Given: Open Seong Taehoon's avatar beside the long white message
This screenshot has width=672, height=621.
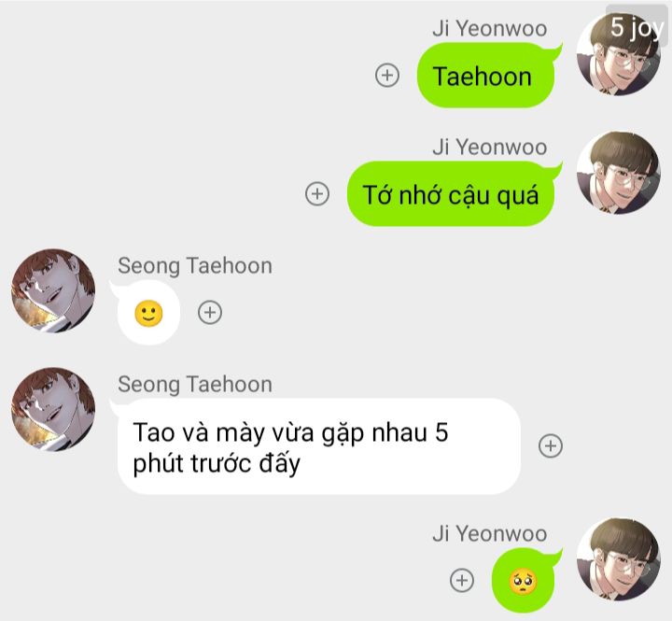Looking at the screenshot, I should tap(53, 409).
